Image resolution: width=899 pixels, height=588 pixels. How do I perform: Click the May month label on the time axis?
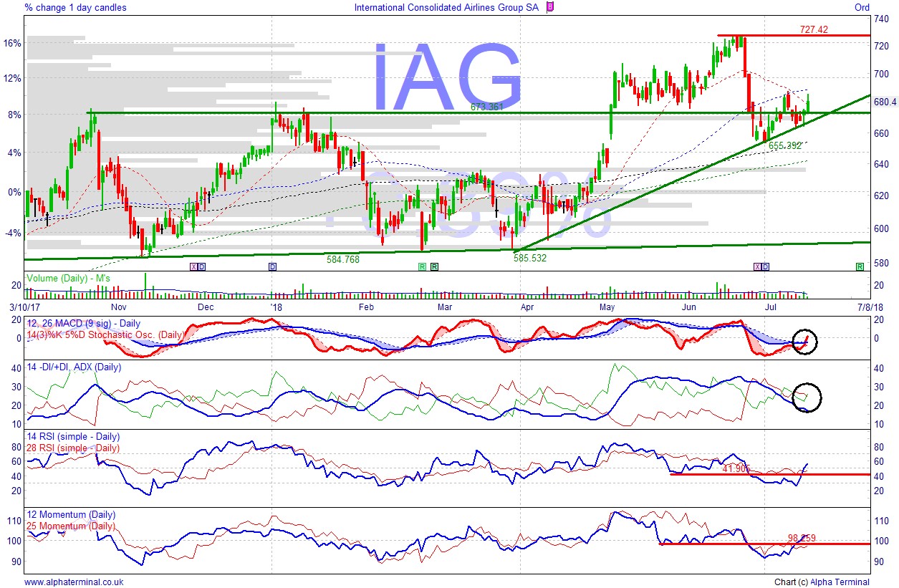click(x=607, y=307)
